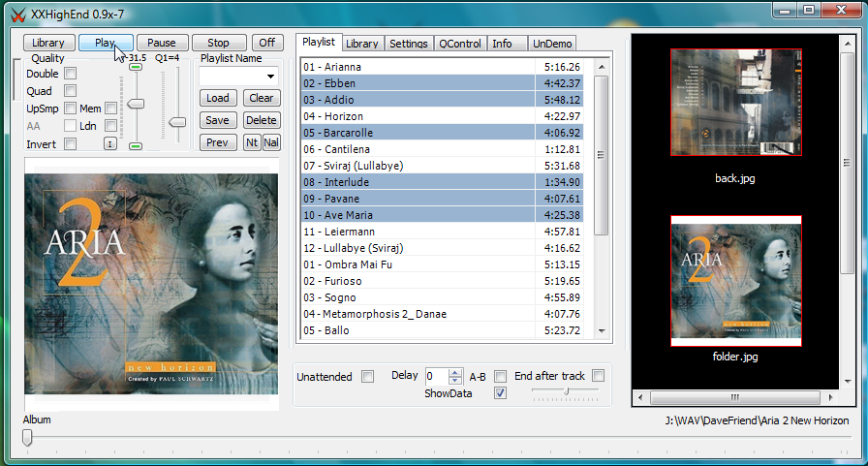
Task: Select the folder.jpg thumbnail
Action: coord(736,281)
